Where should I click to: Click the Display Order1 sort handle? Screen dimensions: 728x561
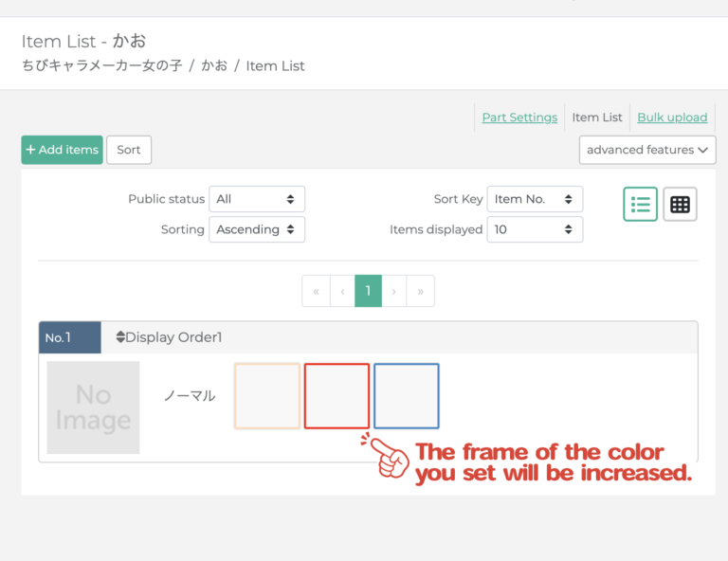click(x=120, y=337)
